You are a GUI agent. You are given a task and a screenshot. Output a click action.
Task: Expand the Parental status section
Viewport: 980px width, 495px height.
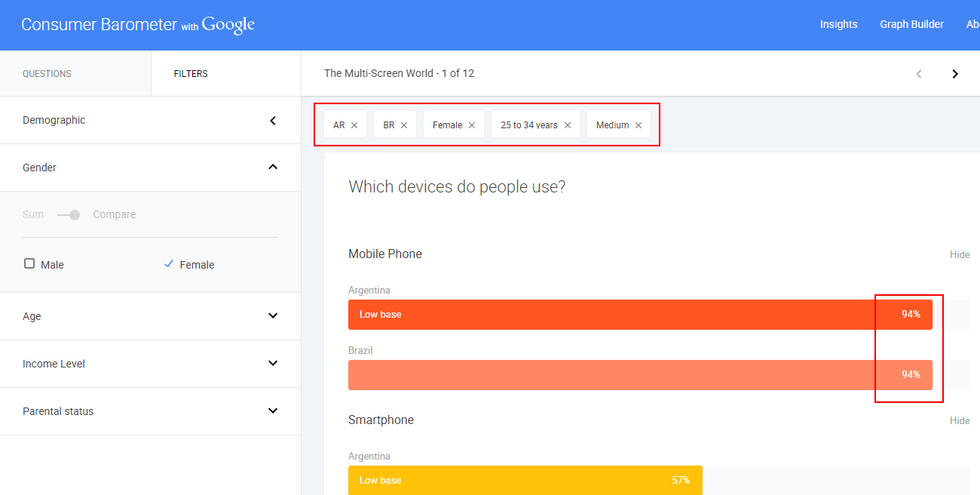click(x=273, y=411)
